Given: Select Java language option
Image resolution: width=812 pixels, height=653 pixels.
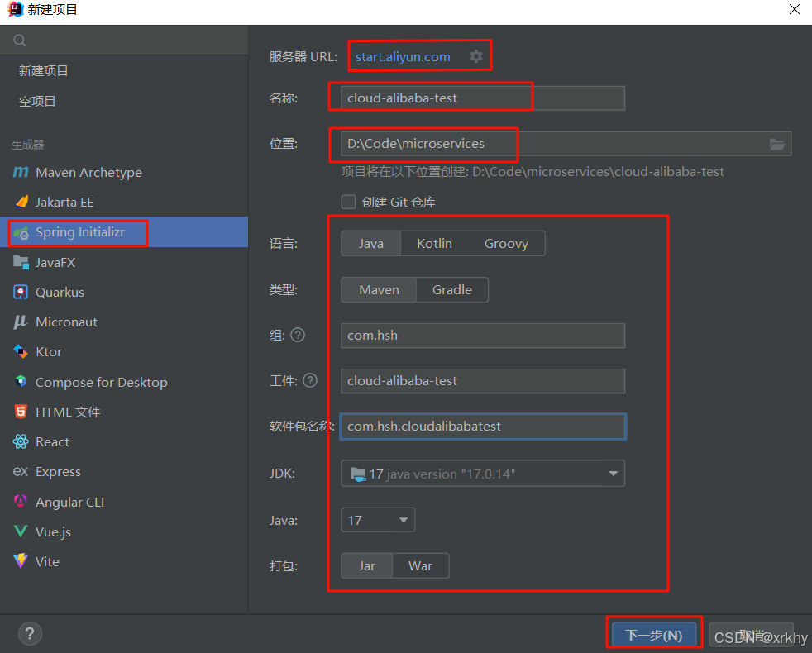Looking at the screenshot, I should 370,243.
